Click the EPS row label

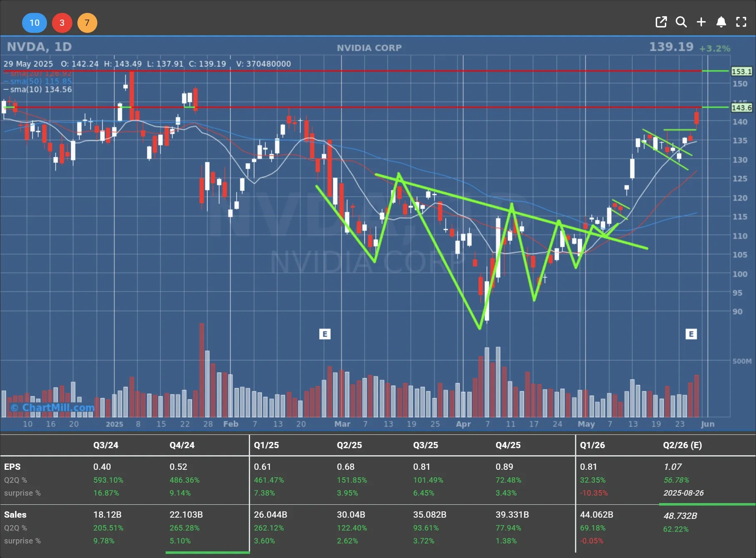pyautogui.click(x=12, y=467)
